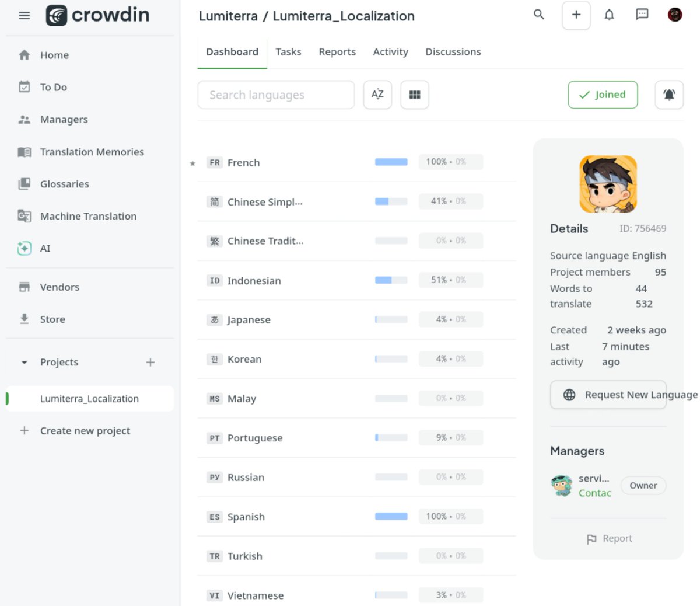The height and width of the screenshot is (606, 700).
Task: Click the Report flag icon
Action: (591, 539)
